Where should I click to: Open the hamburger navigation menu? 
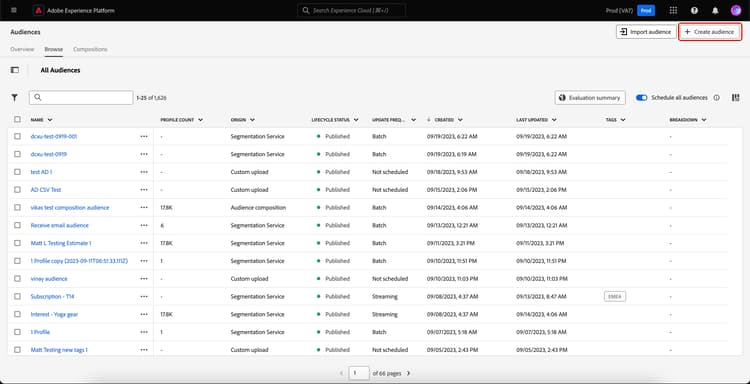[x=13, y=10]
